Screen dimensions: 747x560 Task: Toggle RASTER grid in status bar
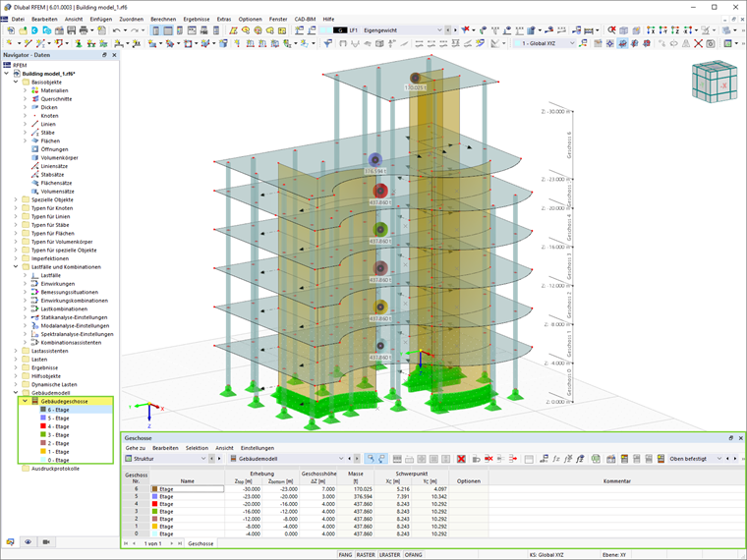pos(366,555)
